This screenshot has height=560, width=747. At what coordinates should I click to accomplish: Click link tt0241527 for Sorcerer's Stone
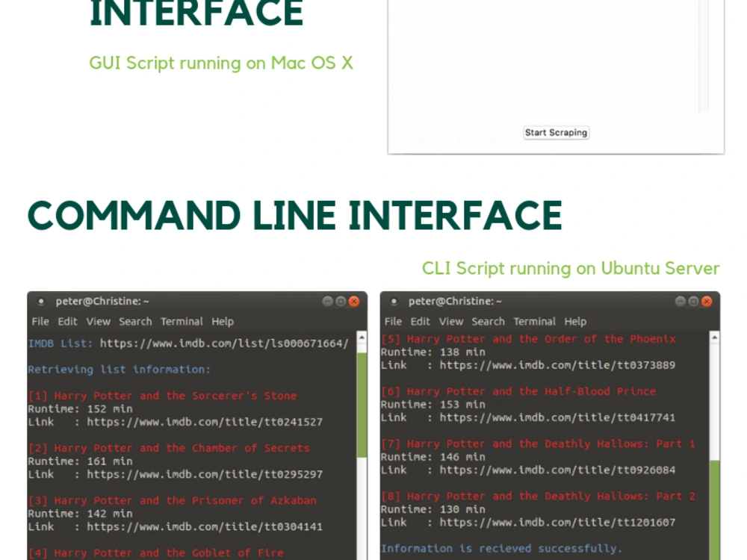(x=205, y=422)
